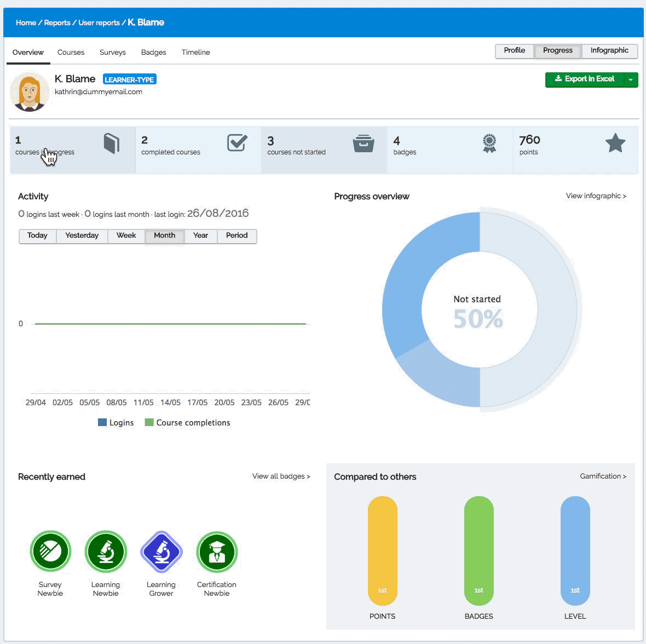Switch to the Overview tab

[28, 53]
